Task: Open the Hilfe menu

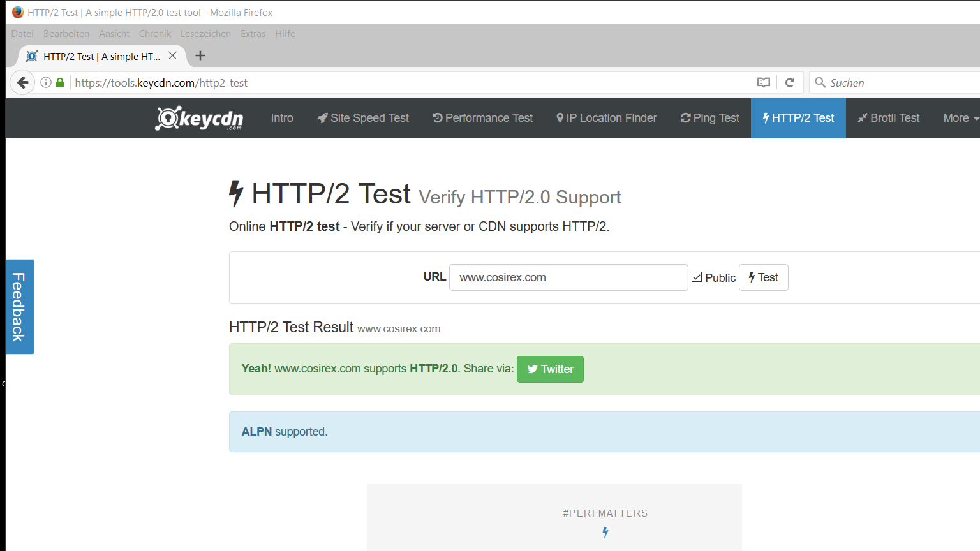Action: point(285,34)
